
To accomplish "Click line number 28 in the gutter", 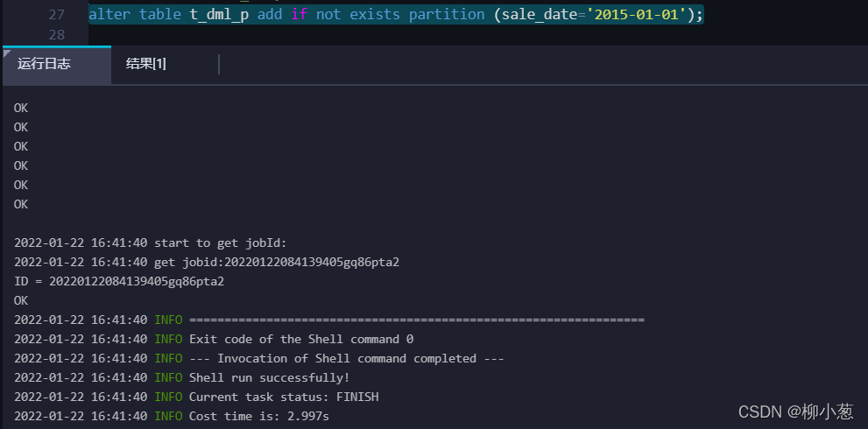I will 56,35.
